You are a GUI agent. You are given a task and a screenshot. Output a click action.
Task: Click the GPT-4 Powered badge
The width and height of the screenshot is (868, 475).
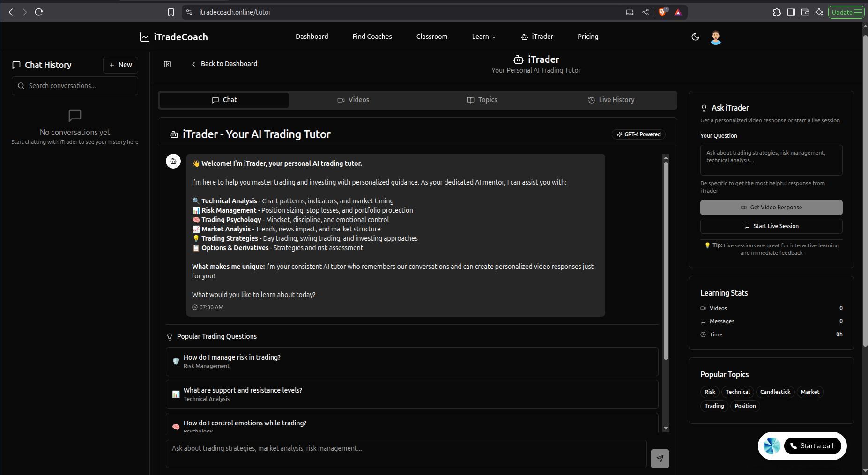pos(638,134)
